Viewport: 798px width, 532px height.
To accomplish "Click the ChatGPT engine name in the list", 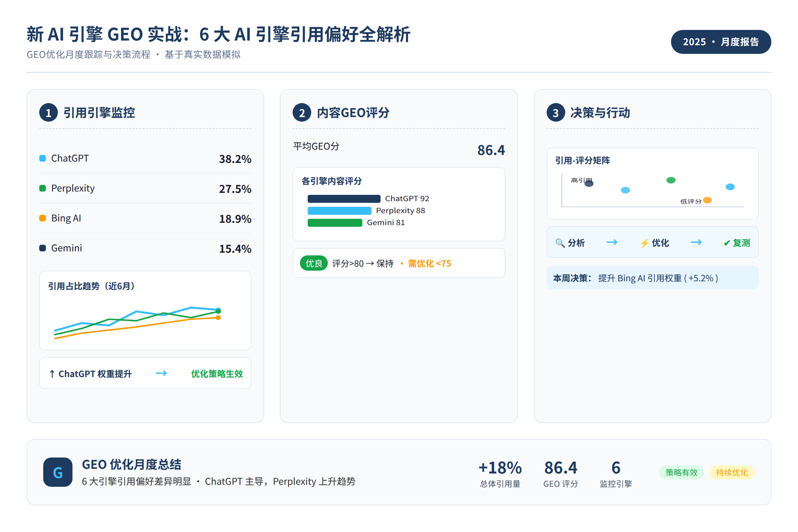I will (x=70, y=159).
